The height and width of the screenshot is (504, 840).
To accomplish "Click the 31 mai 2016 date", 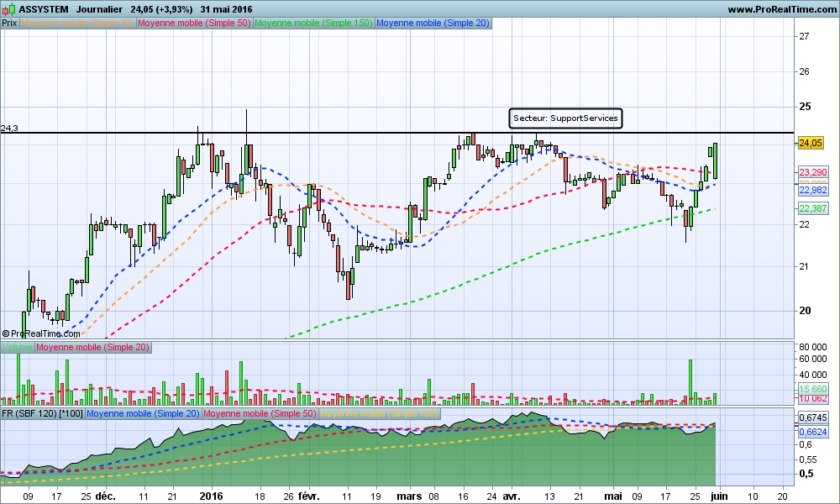I will tap(226, 9).
